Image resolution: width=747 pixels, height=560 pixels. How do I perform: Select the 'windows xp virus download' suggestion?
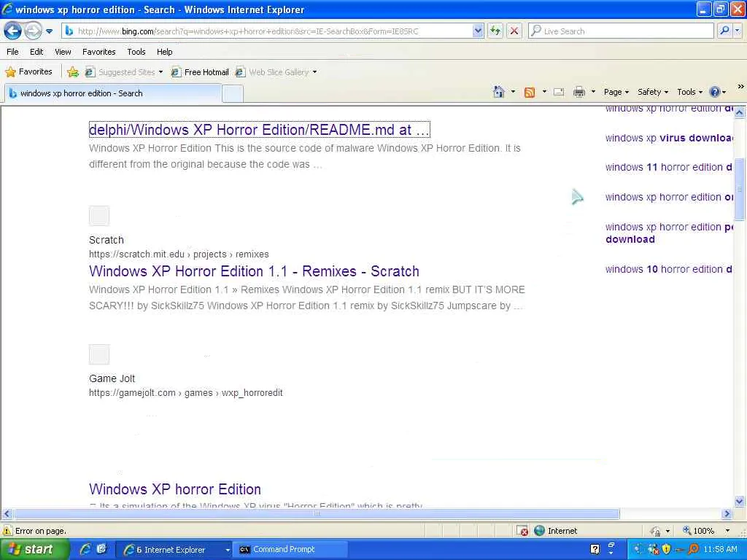point(669,138)
